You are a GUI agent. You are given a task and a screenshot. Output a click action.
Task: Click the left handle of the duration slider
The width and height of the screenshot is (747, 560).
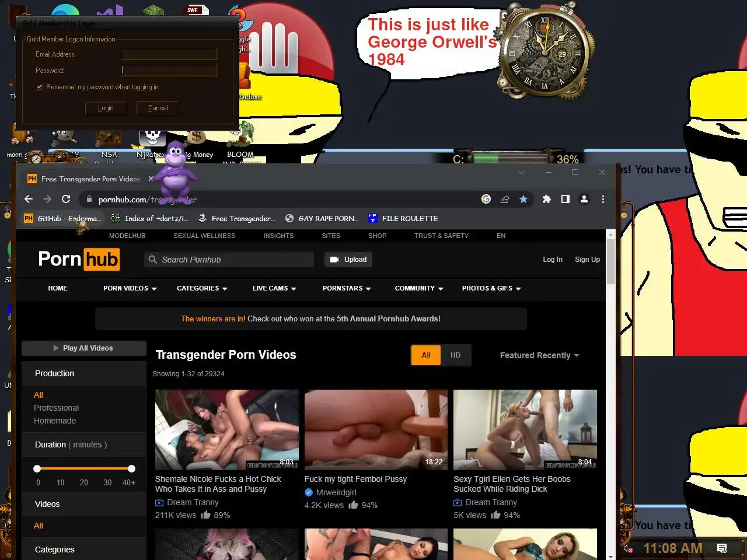coord(37,468)
